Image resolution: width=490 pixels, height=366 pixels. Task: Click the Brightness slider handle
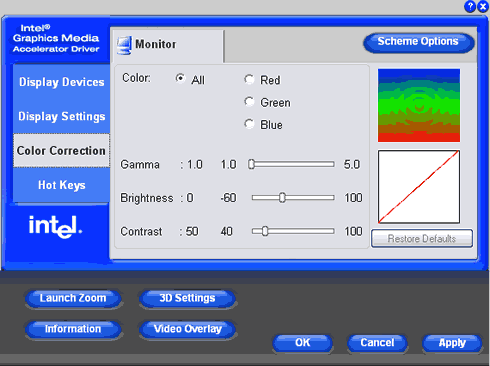tap(282, 198)
